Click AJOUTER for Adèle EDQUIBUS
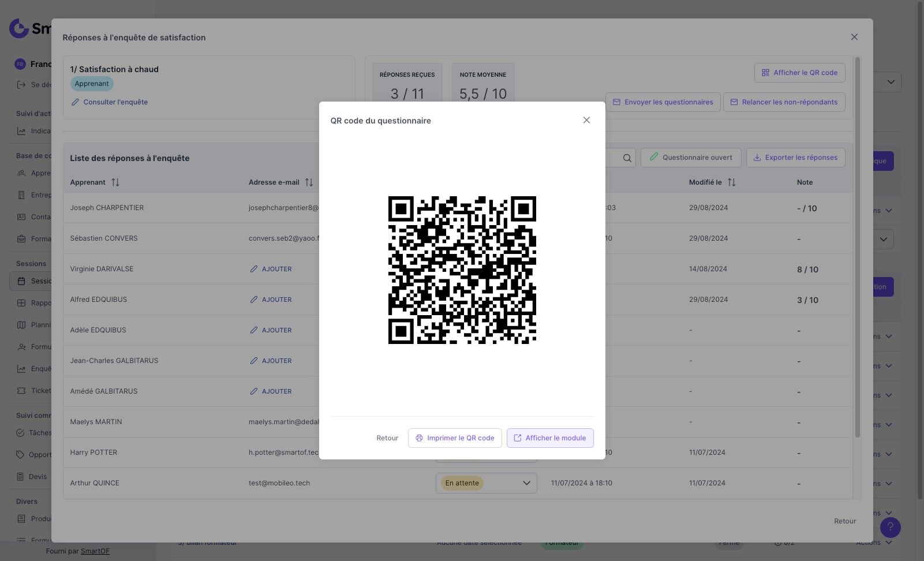Viewport: 924px width, 561px height. [271, 330]
